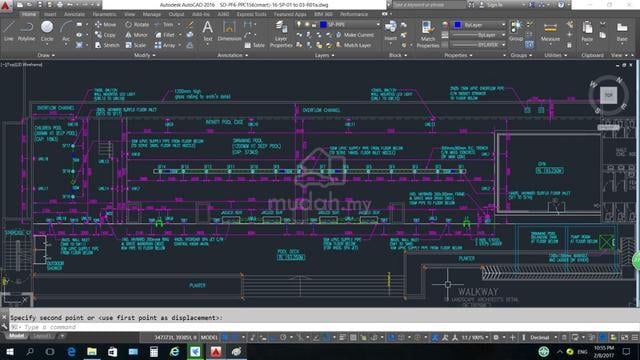Viewport: 640px width, 360px height.
Task: Click Match Layer button
Action: 353,45
